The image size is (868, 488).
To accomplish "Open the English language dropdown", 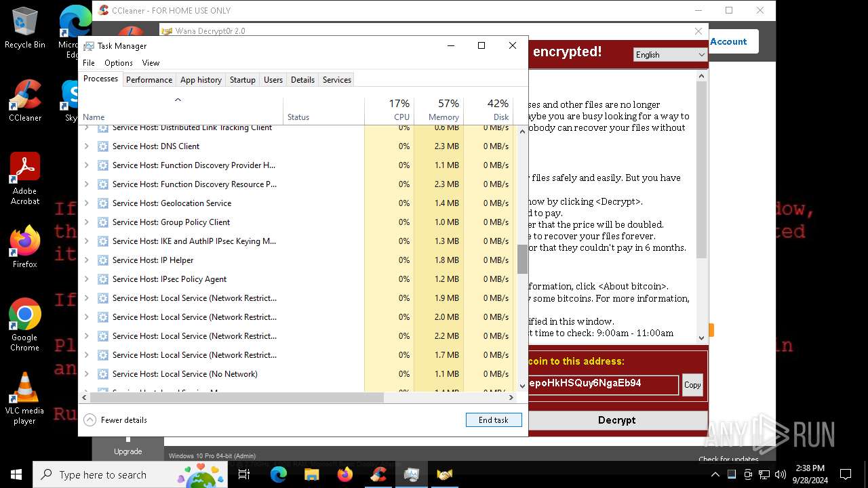I will (670, 55).
